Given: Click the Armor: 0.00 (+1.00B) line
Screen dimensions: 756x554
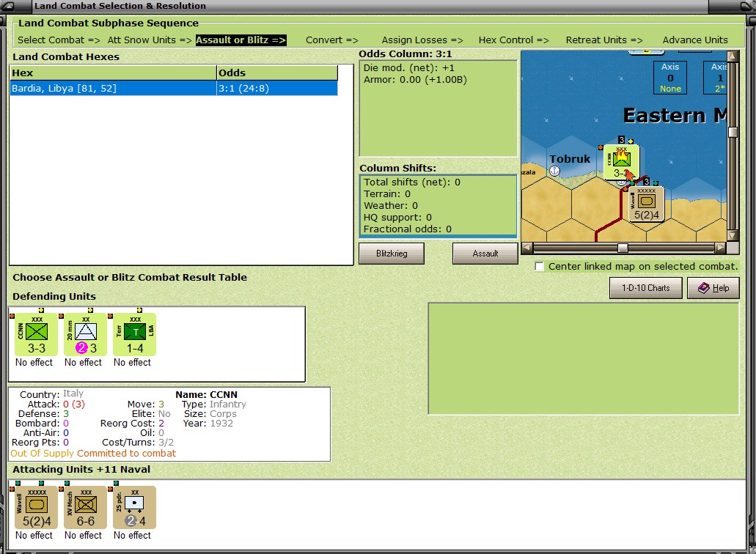Looking at the screenshot, I should [415, 79].
